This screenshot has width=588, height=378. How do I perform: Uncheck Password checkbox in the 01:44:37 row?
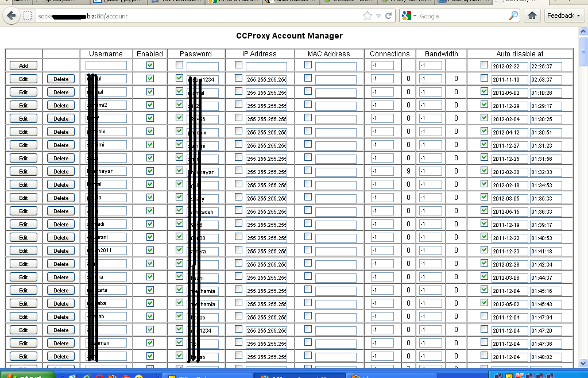coord(179,276)
